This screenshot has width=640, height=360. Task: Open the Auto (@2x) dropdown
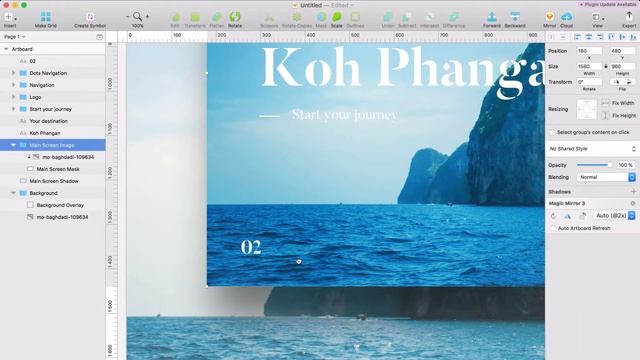click(x=614, y=216)
